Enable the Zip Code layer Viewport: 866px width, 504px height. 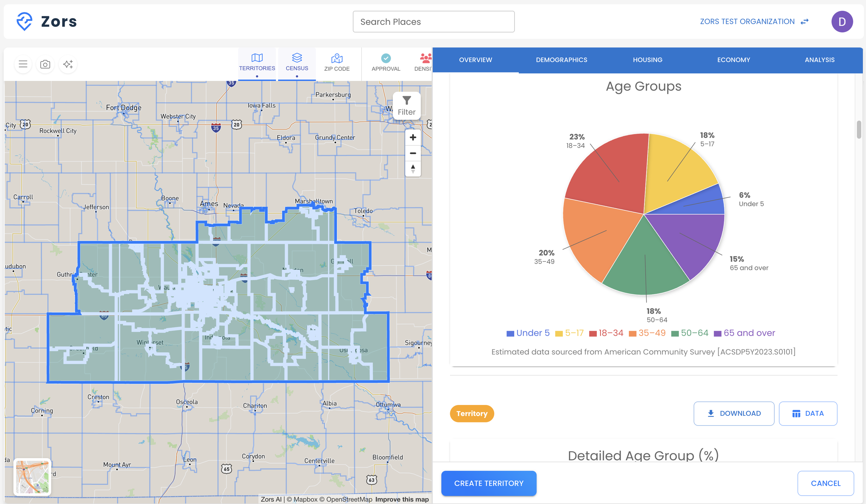(337, 62)
